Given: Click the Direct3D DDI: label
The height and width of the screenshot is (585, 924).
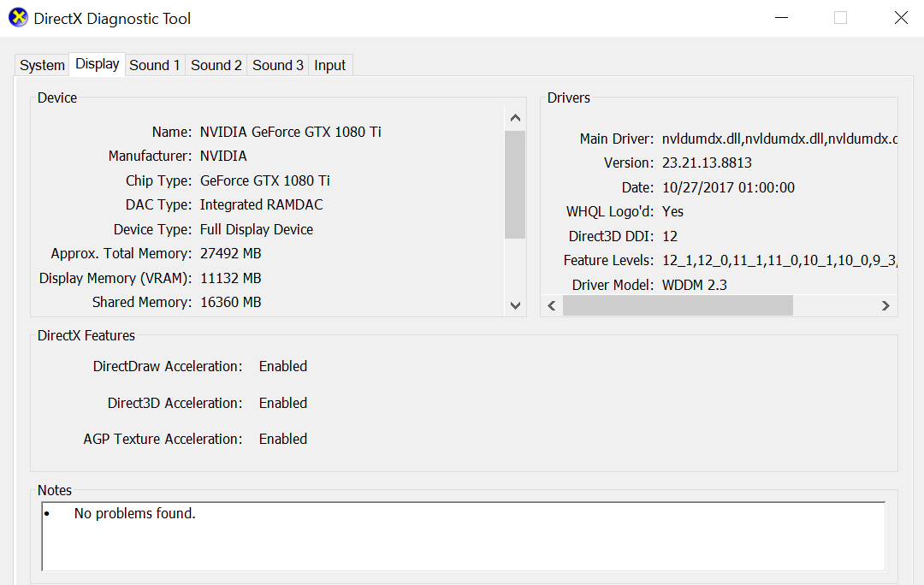Looking at the screenshot, I should [611, 237].
